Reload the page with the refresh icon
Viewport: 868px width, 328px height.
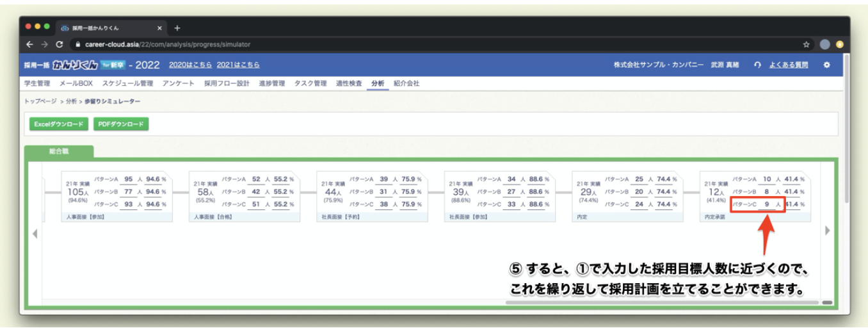[x=60, y=44]
